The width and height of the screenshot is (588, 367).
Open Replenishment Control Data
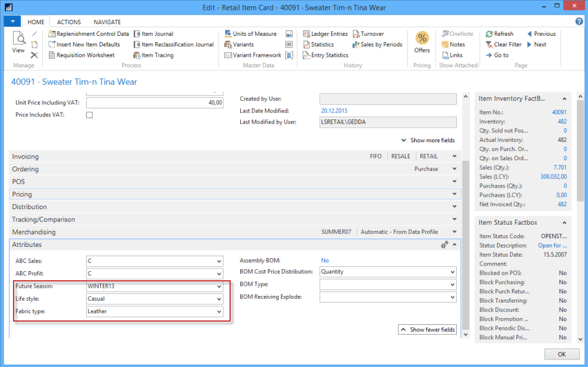(x=92, y=34)
